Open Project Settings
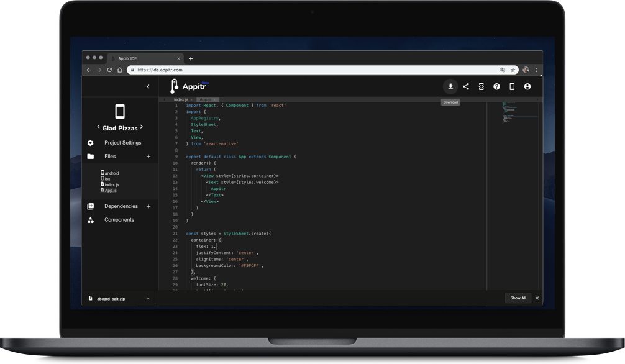This screenshot has width=625, height=364. tap(123, 143)
